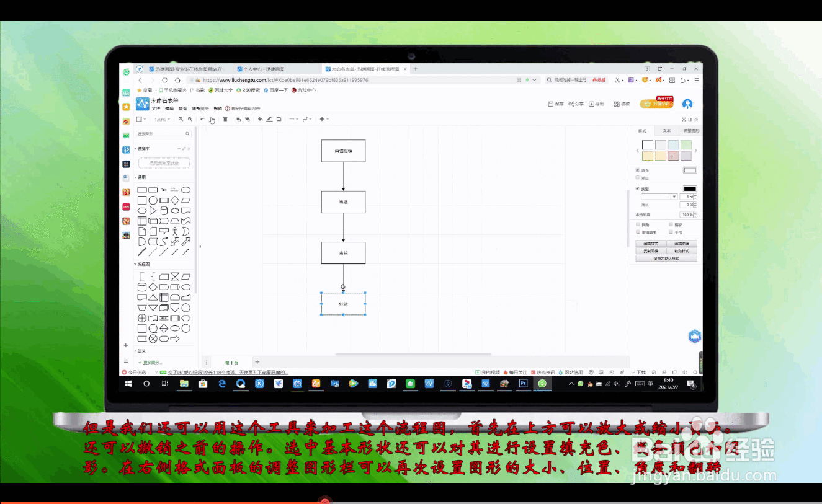Pick the diamond shape in 通用 palette
The height and width of the screenshot is (504, 822).
point(175,200)
